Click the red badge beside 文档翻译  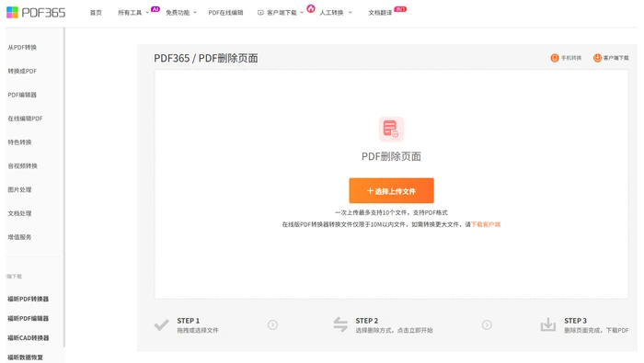[x=400, y=9]
